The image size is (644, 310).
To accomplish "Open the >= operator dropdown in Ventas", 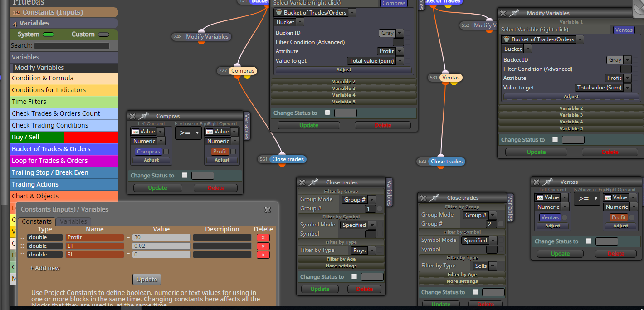I will click(x=587, y=199).
